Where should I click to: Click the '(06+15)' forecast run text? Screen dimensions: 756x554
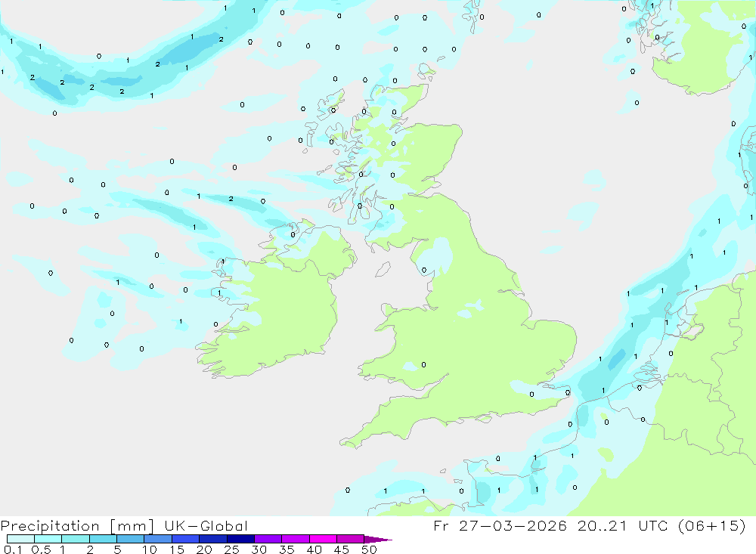tap(711, 525)
